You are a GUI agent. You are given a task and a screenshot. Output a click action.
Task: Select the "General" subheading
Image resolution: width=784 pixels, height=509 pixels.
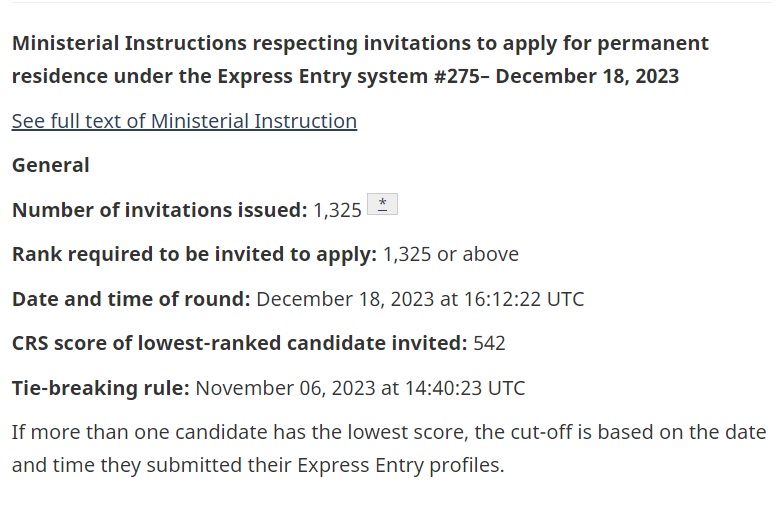click(50, 165)
